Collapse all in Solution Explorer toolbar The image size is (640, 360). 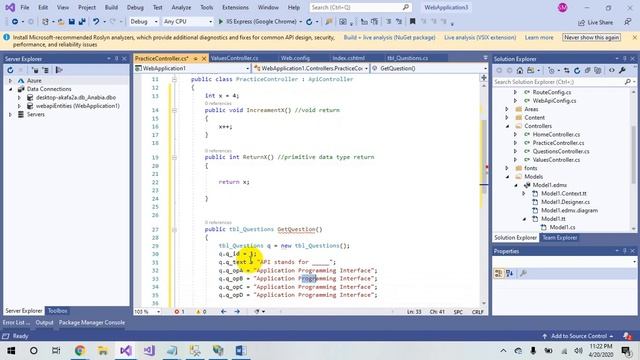coord(587,71)
